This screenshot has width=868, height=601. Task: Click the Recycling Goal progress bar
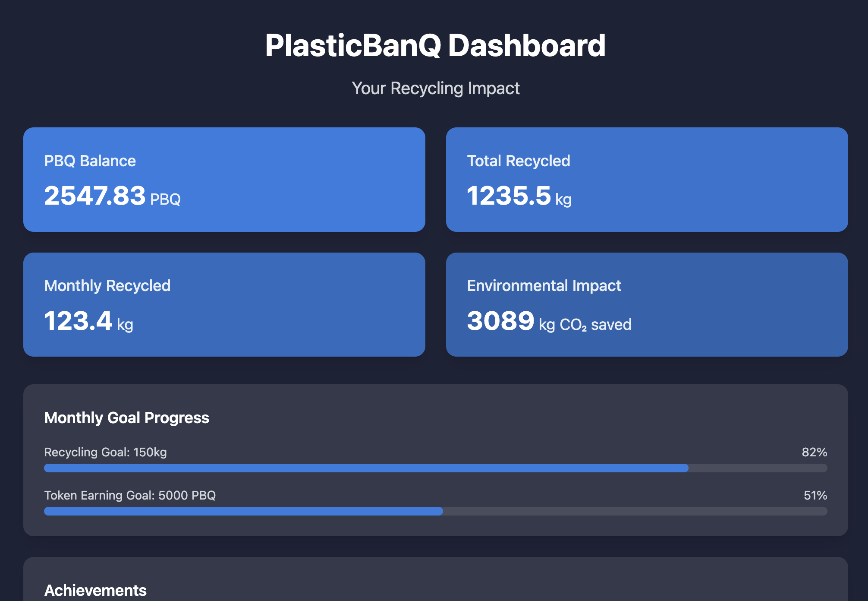click(435, 468)
